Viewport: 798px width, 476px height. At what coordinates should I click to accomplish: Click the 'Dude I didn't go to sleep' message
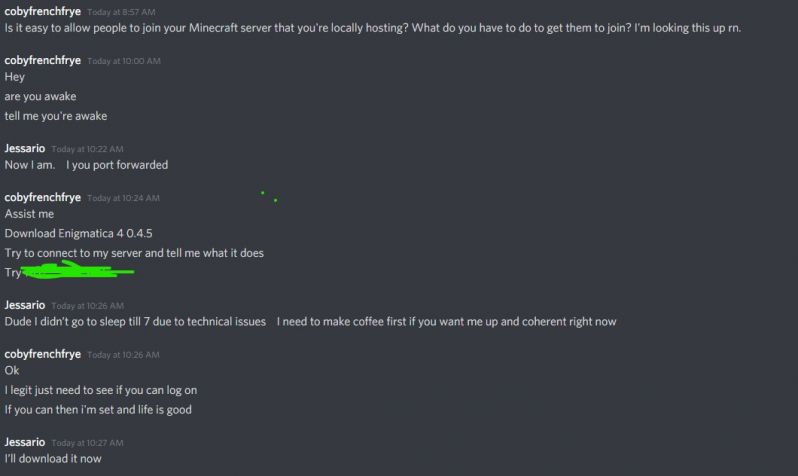[310, 321]
